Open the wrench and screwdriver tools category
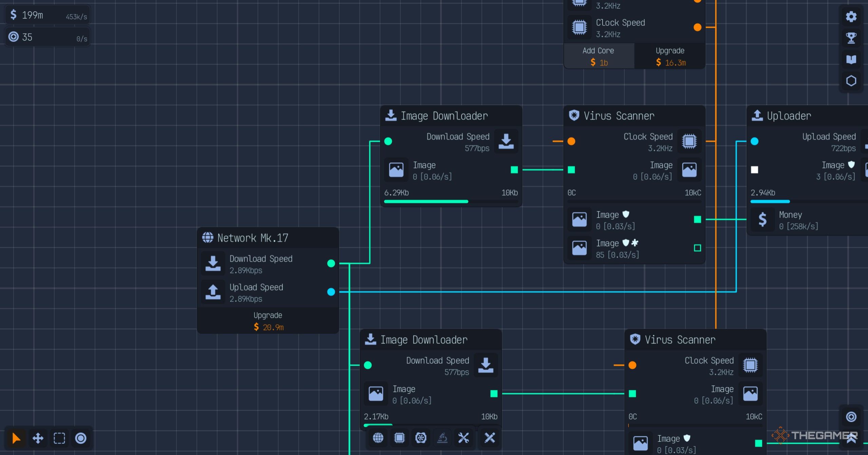 click(464, 438)
